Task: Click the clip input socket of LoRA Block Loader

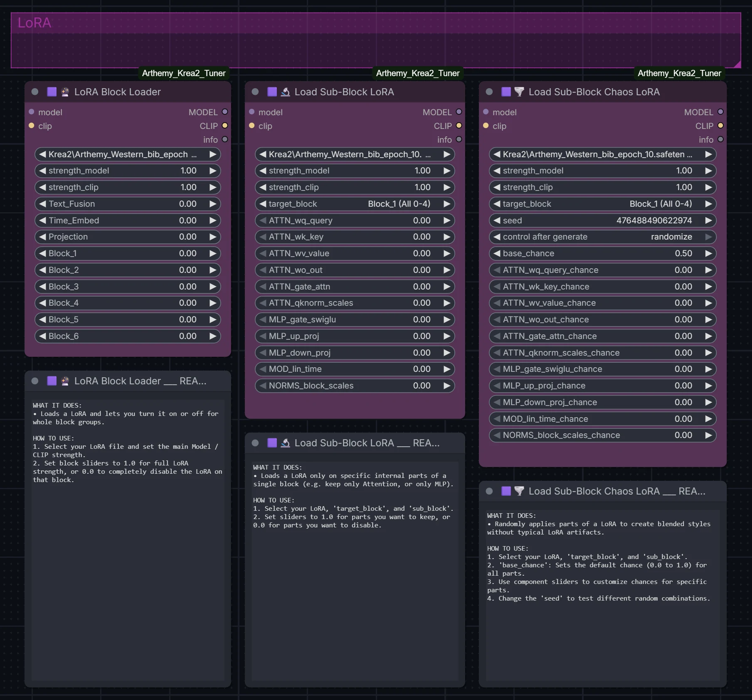Action: pyautogui.click(x=31, y=126)
